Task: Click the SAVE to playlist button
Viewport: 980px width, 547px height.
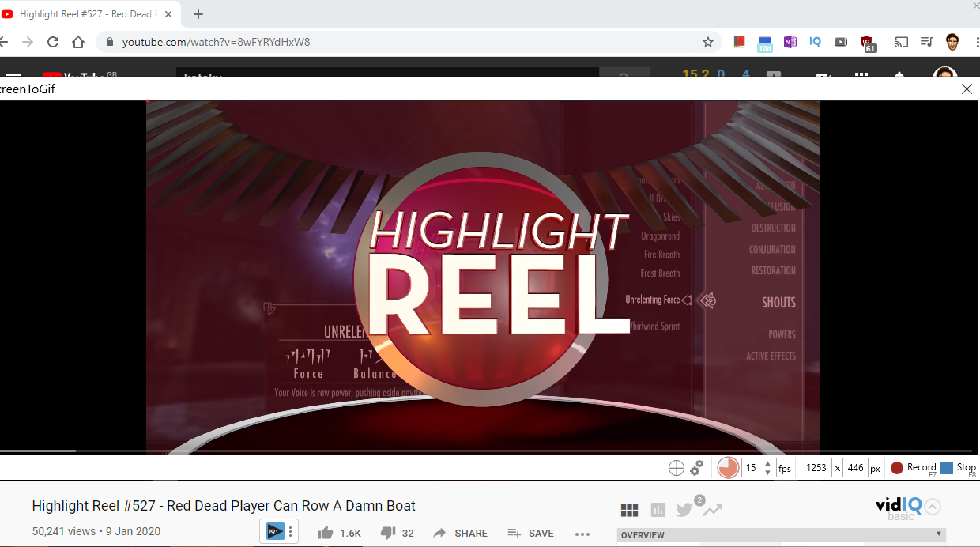Action: 530,534
